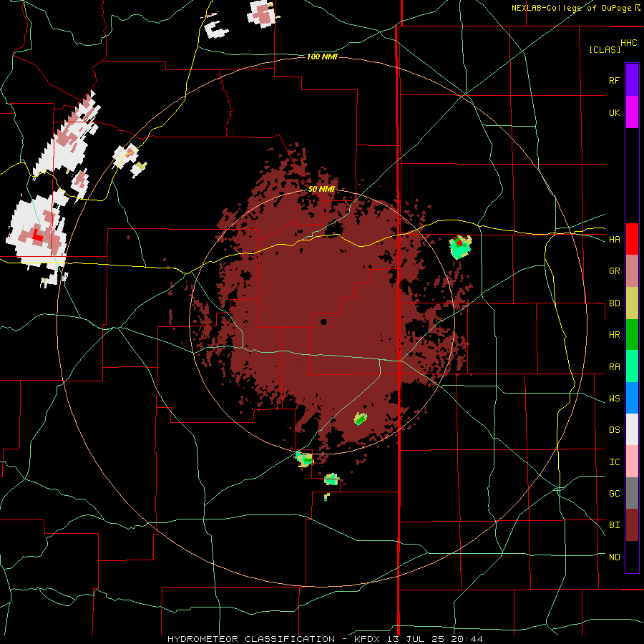Click the 'RF' legend label
Screen dimensions: 644x644
tap(614, 80)
